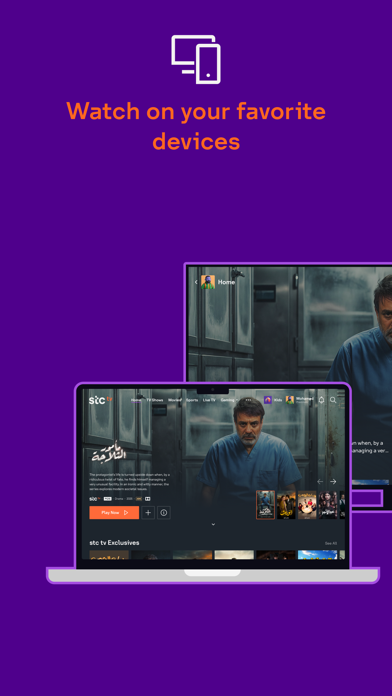
Task: Go to previous featured title arrow
Action: pyautogui.click(x=320, y=482)
